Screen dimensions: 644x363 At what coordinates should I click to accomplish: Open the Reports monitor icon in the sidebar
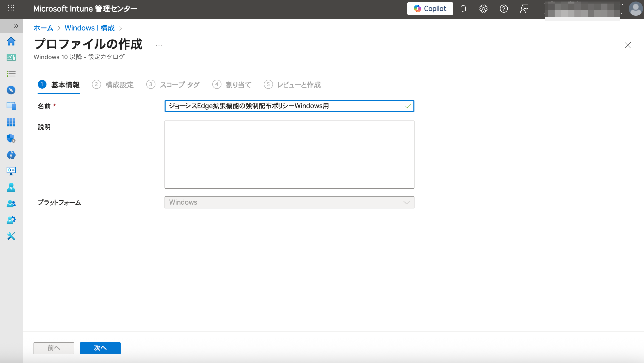(x=11, y=171)
